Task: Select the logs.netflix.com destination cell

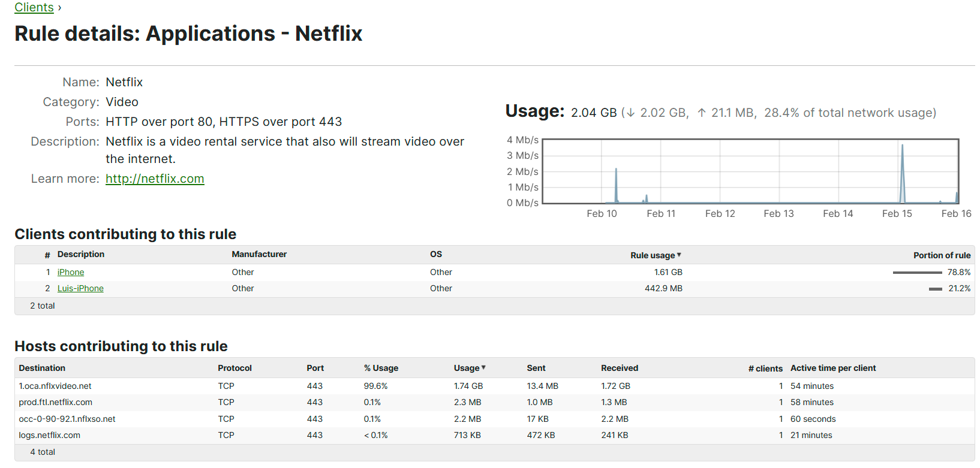Action: [49, 435]
